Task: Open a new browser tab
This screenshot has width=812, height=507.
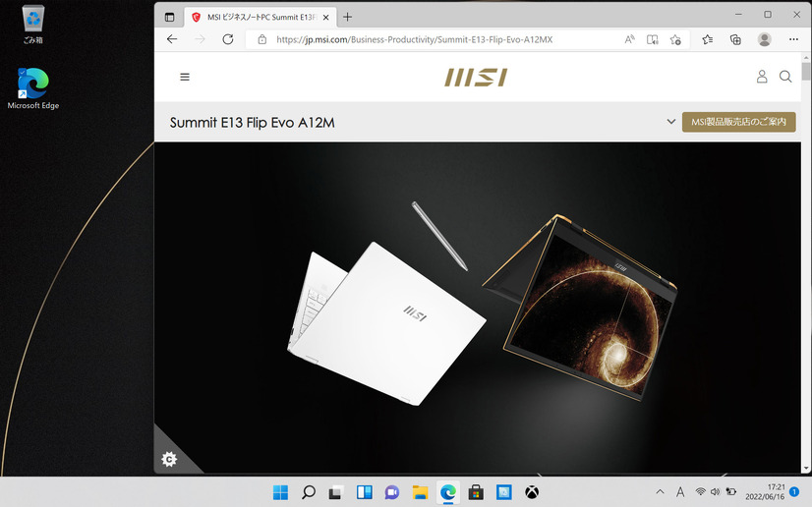Action: point(347,17)
